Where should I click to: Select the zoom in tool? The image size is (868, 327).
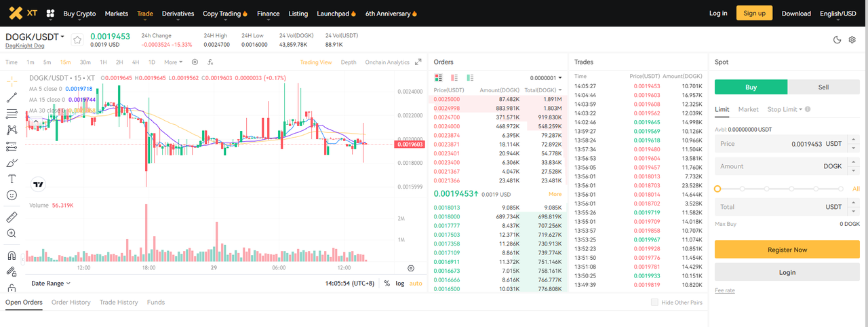coord(12,233)
